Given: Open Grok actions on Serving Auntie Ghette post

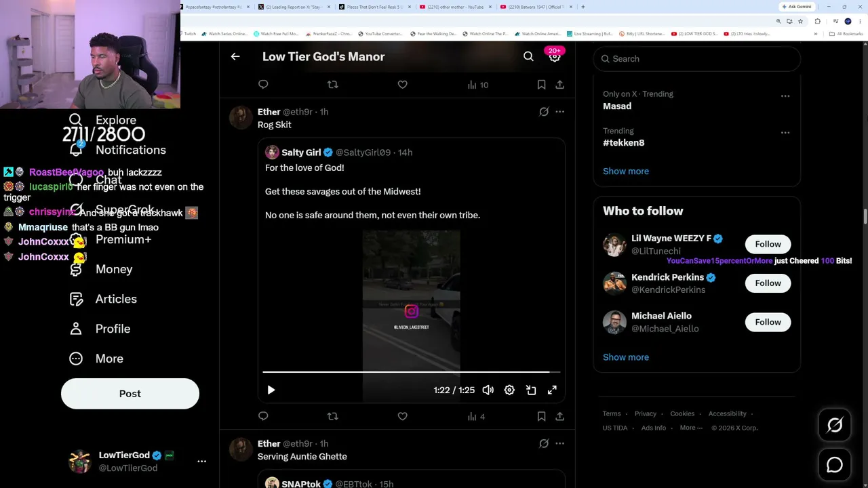Looking at the screenshot, I should pyautogui.click(x=544, y=444).
